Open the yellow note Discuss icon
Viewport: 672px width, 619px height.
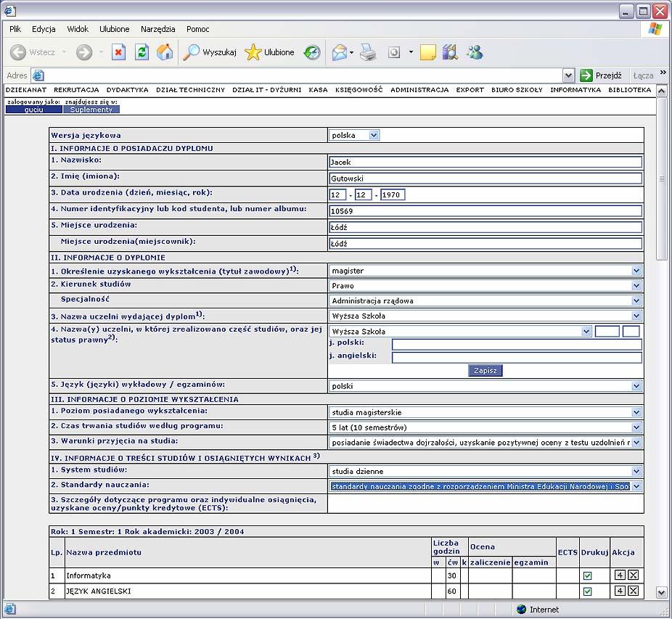pyautogui.click(x=427, y=52)
